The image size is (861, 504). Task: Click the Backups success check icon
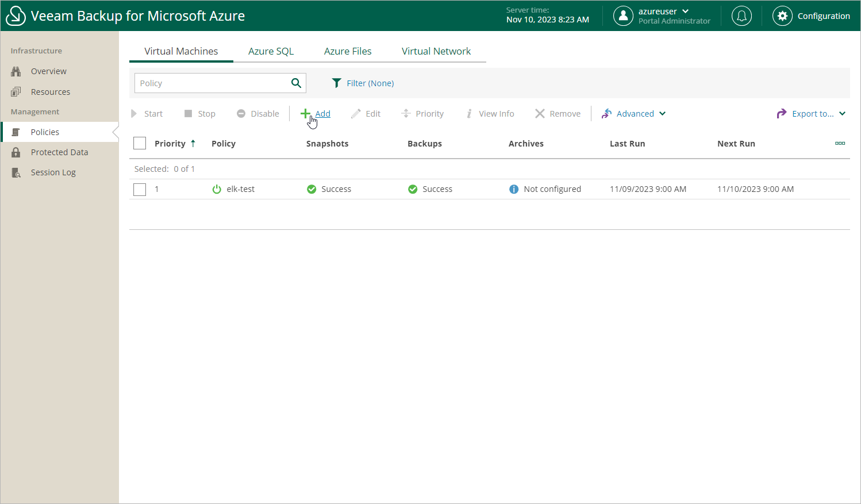click(x=413, y=189)
